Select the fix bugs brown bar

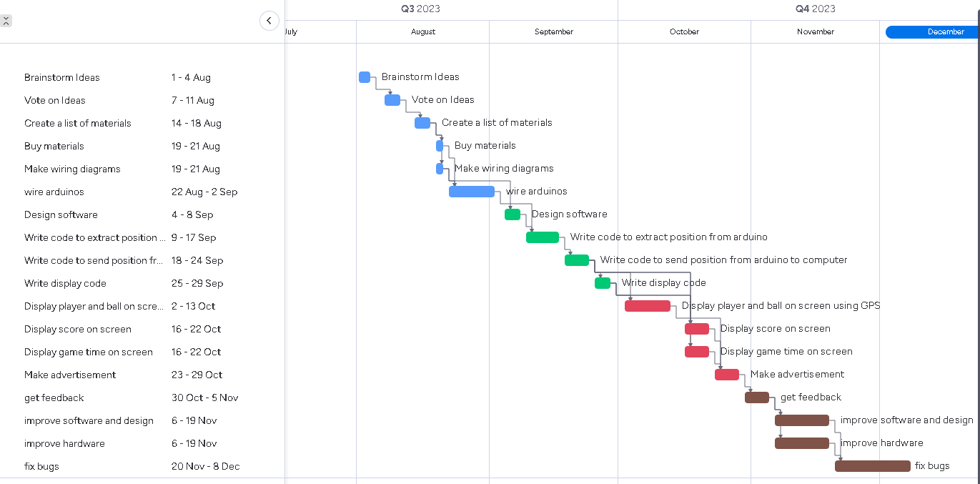873,465
